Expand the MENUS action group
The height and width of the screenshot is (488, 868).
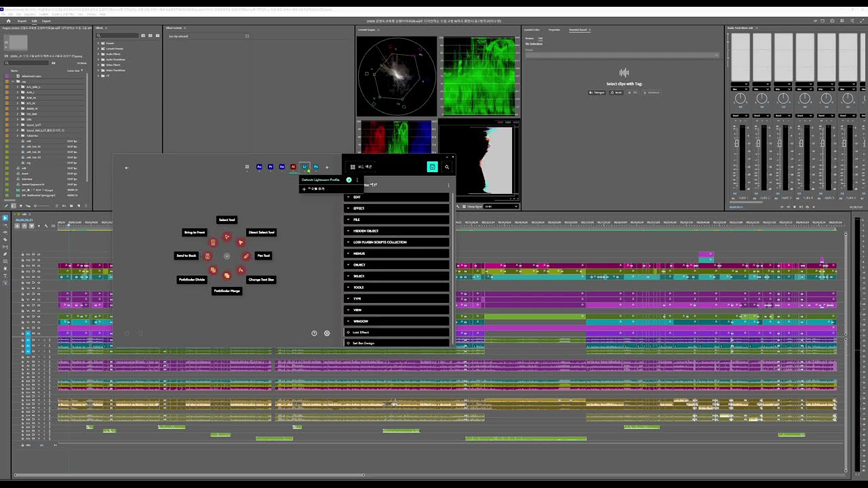397,253
